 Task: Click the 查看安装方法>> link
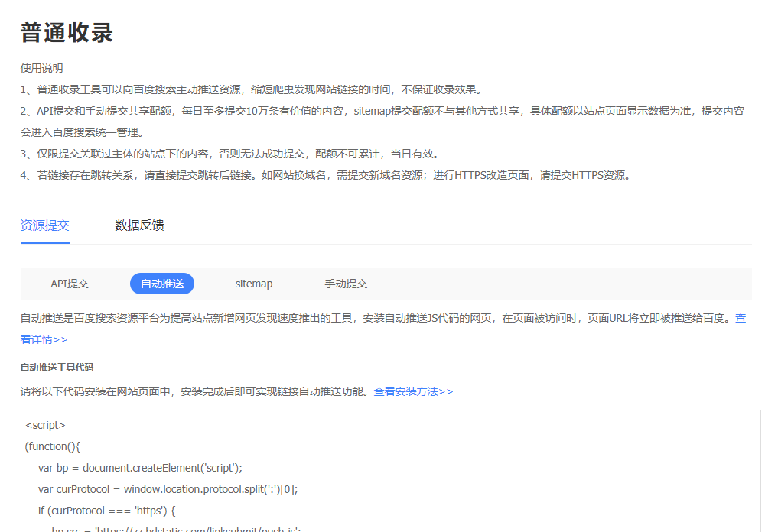(413, 391)
